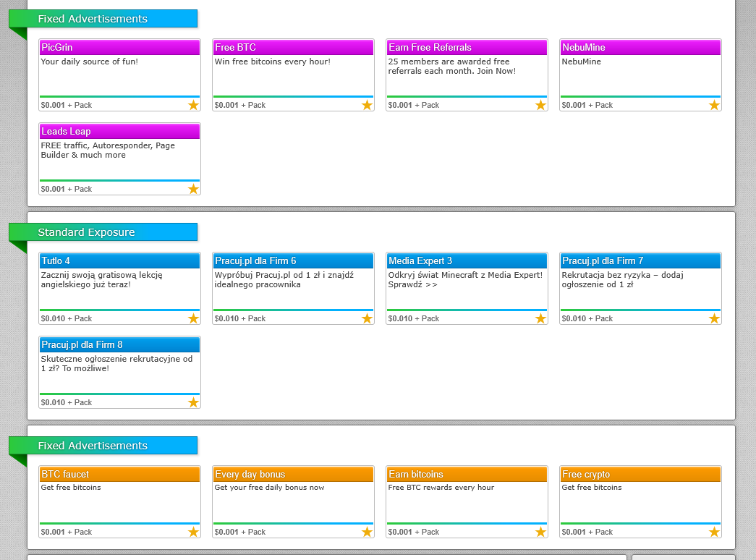Open Pracuj.pl dla Firm 6 ad title
Image resolution: width=756 pixels, height=560 pixels.
click(255, 261)
